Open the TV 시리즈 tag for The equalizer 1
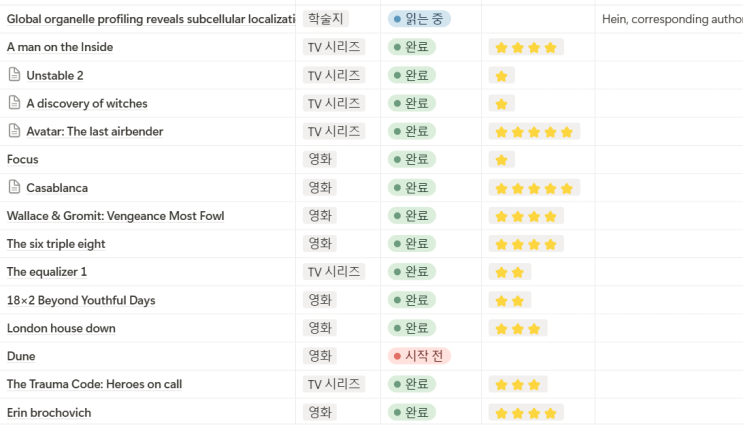Viewport: 743px width, 425px height. (x=335, y=272)
